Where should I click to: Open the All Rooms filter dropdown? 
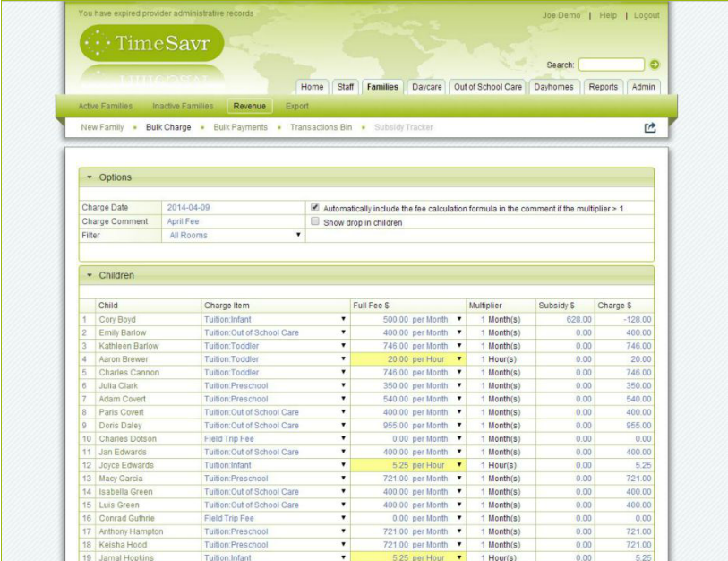click(234, 235)
